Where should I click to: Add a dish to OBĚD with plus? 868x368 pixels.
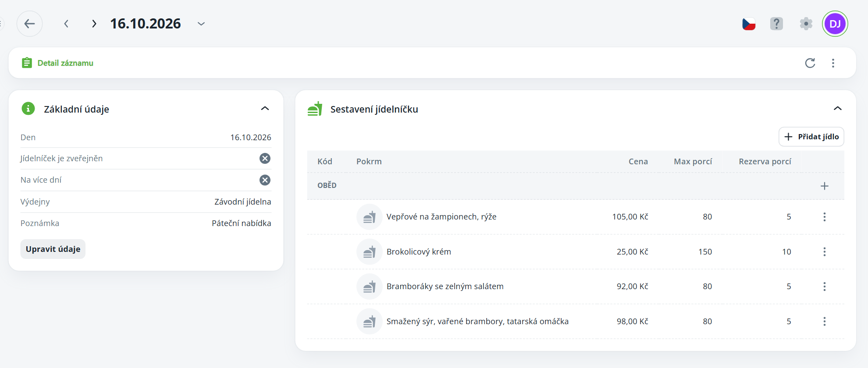825,186
